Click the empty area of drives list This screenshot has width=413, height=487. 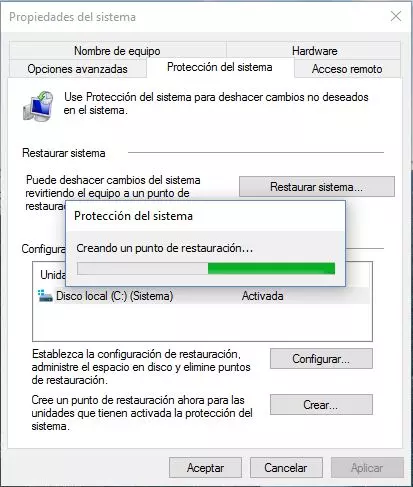pos(202,322)
